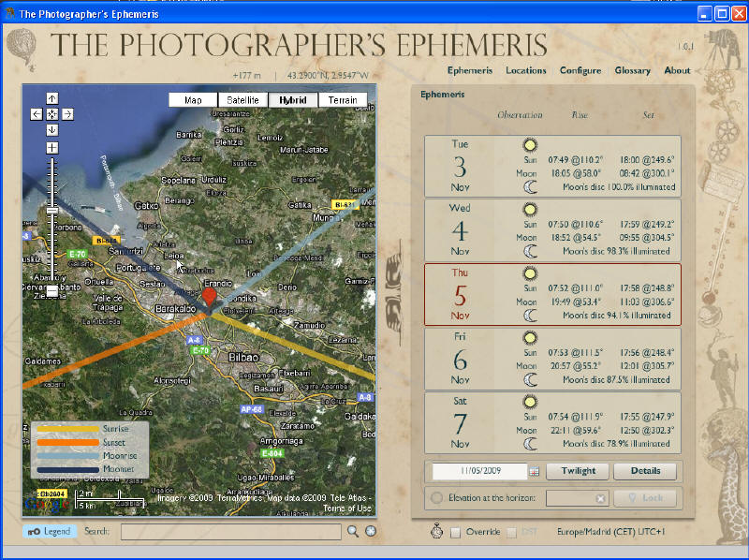Open the Locations menu

[526, 70]
